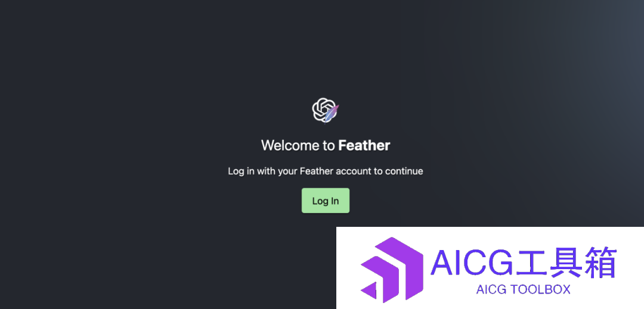Select the "Welcome to Feather" heading
Image resolution: width=644 pixels, height=309 pixels.
pyautogui.click(x=326, y=145)
